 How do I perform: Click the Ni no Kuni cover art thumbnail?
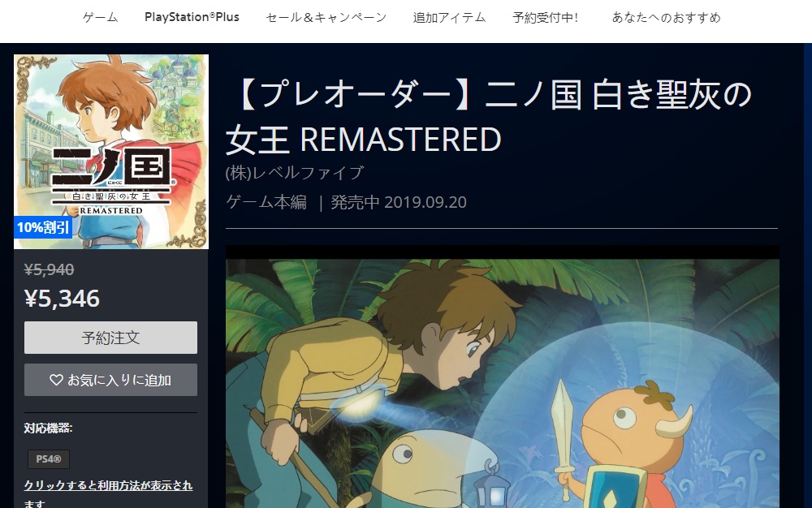111,152
